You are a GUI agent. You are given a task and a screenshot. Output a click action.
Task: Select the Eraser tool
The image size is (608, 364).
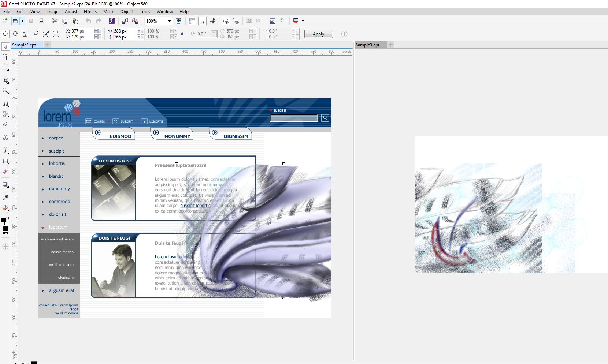coord(5,171)
